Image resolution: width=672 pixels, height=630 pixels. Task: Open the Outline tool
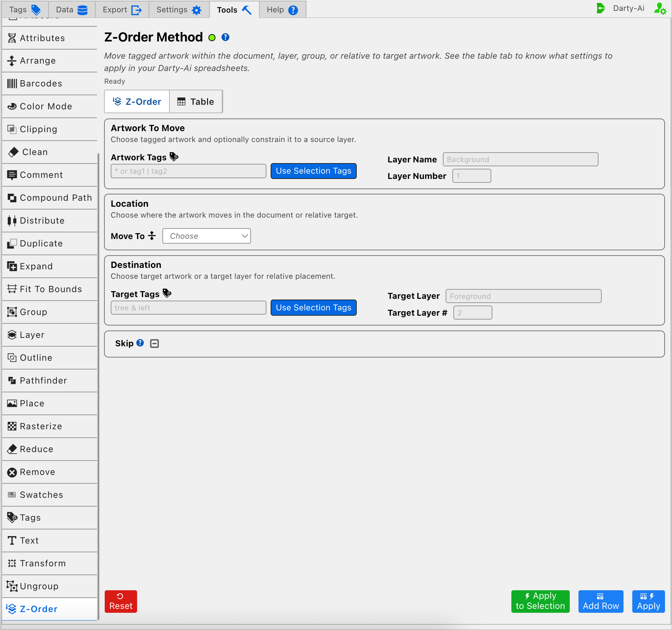50,358
